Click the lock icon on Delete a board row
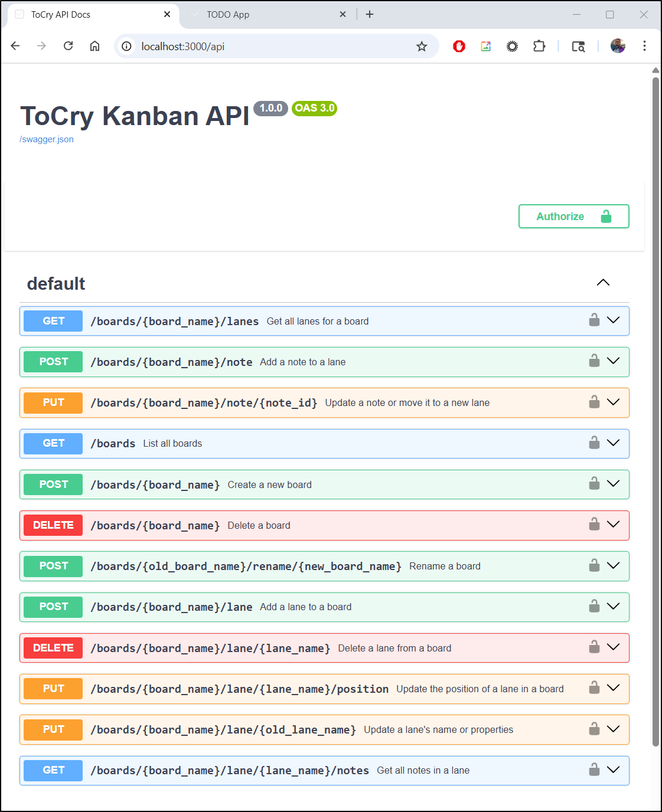662x812 pixels. [594, 525]
